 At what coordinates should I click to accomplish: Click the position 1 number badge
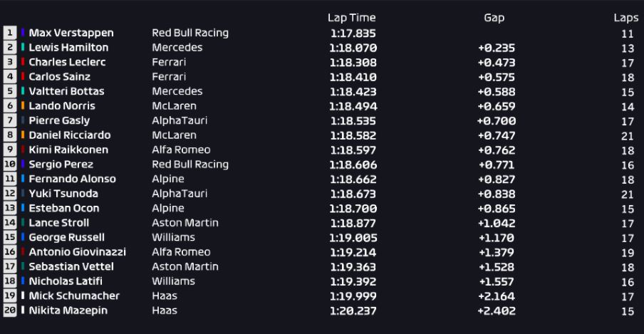click(10, 33)
